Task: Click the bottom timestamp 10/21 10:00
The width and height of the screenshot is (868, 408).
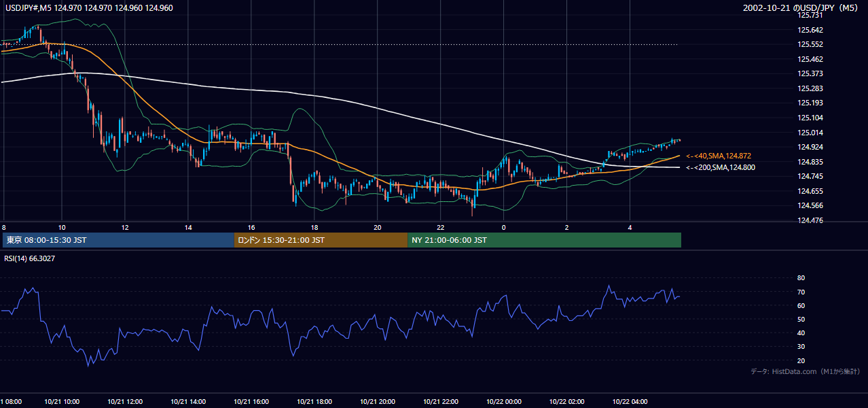Action: (x=62, y=401)
